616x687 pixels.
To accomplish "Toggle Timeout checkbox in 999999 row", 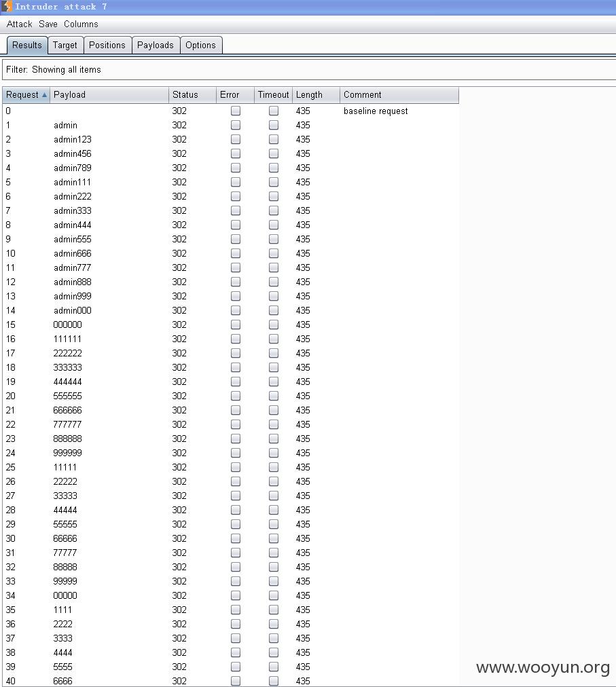I will 274,453.
